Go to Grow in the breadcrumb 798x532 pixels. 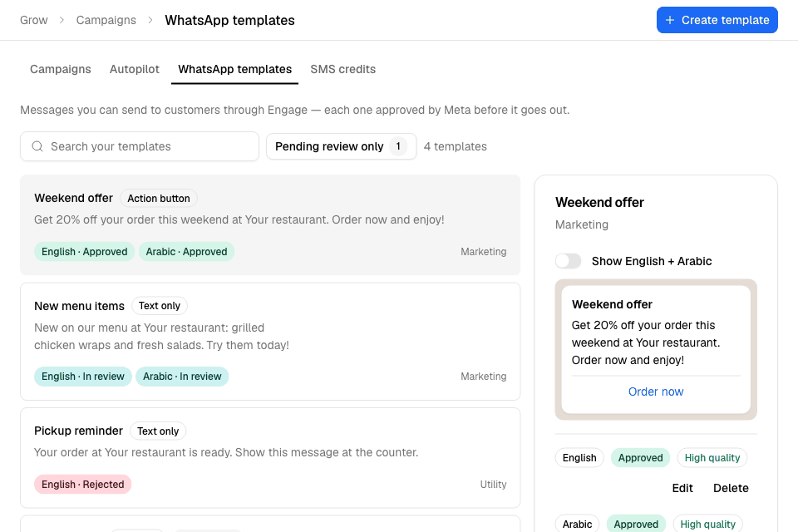[33, 20]
